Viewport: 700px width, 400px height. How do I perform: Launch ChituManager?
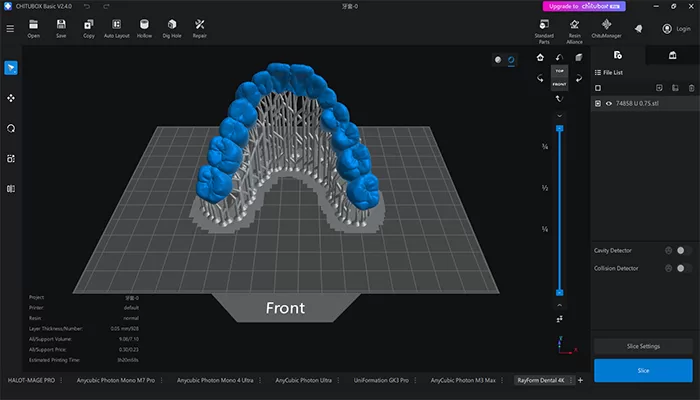606,29
